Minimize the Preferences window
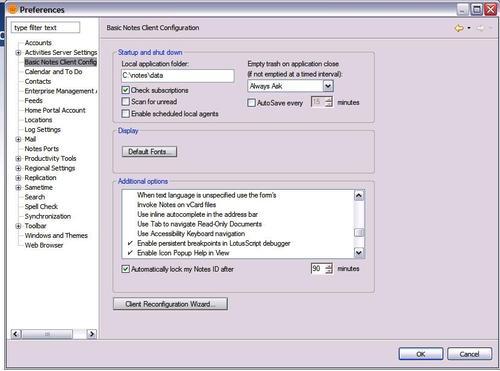This screenshot has height=371, width=500. (x=462, y=9)
